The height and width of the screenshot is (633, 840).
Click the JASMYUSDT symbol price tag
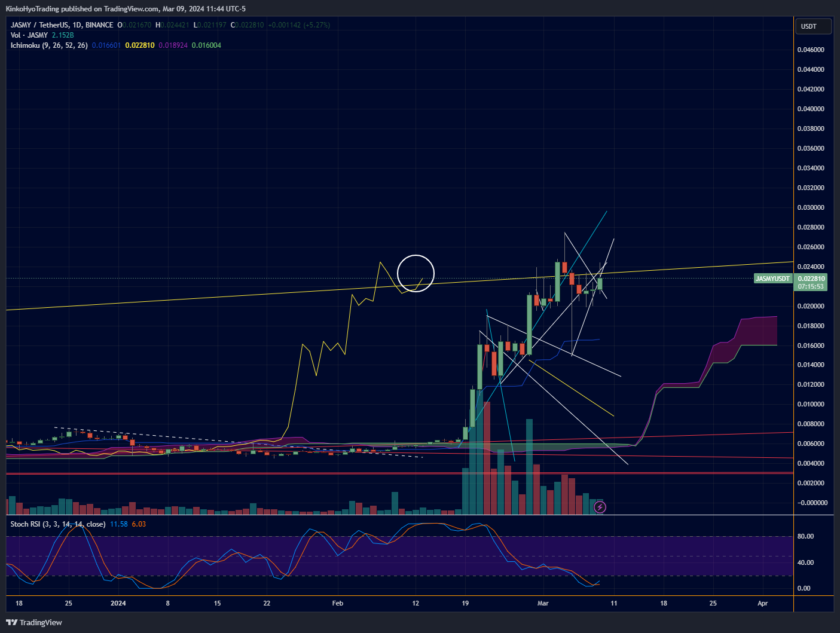[772, 279]
